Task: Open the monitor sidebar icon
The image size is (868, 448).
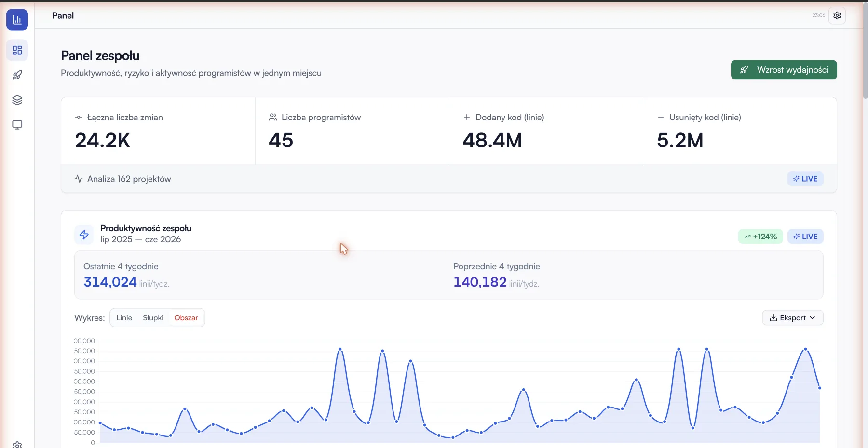Action: 17,125
